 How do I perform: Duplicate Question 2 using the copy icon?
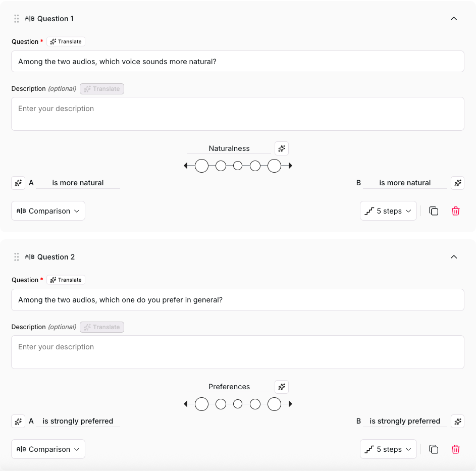click(x=434, y=449)
